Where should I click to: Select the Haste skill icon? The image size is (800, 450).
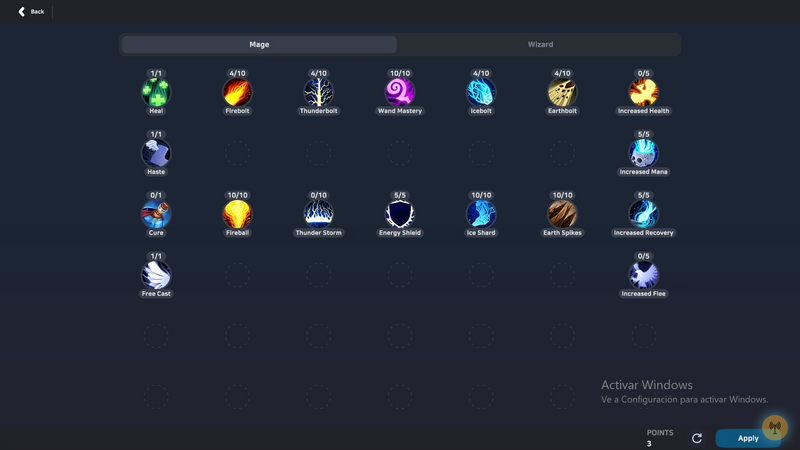[156, 153]
